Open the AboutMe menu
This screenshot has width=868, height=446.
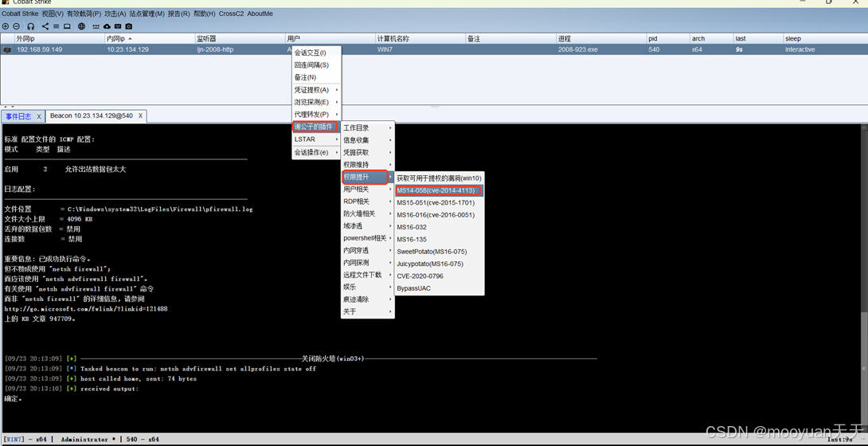260,14
